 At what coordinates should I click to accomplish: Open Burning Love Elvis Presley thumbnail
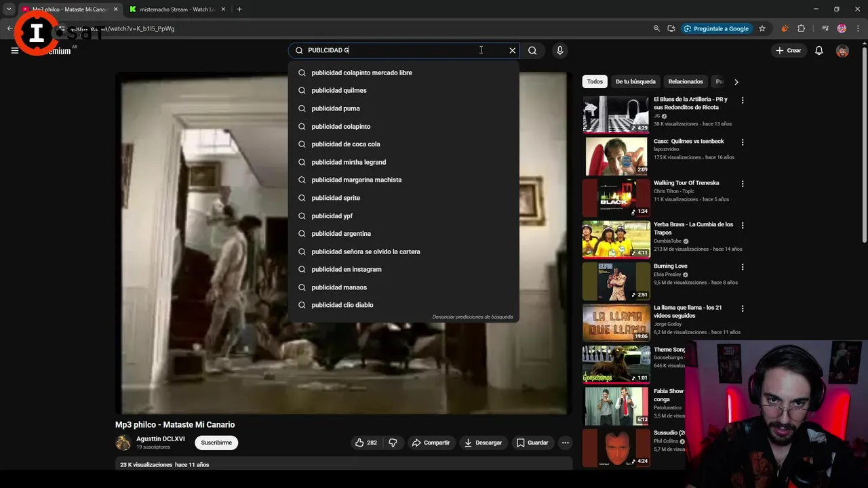tap(616, 281)
